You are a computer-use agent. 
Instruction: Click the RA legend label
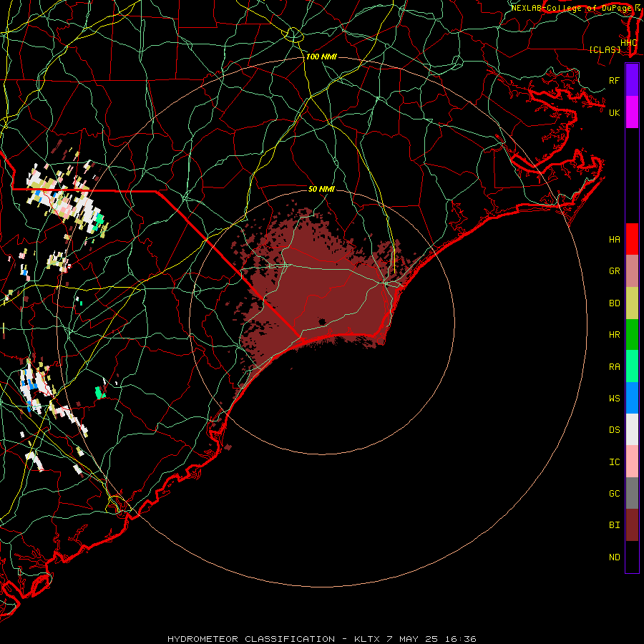point(614,367)
